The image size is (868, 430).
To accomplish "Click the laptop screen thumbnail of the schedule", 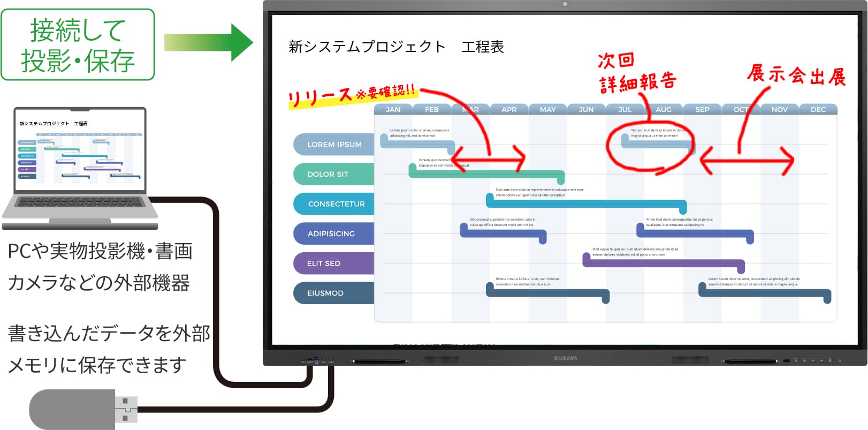I will (80, 150).
